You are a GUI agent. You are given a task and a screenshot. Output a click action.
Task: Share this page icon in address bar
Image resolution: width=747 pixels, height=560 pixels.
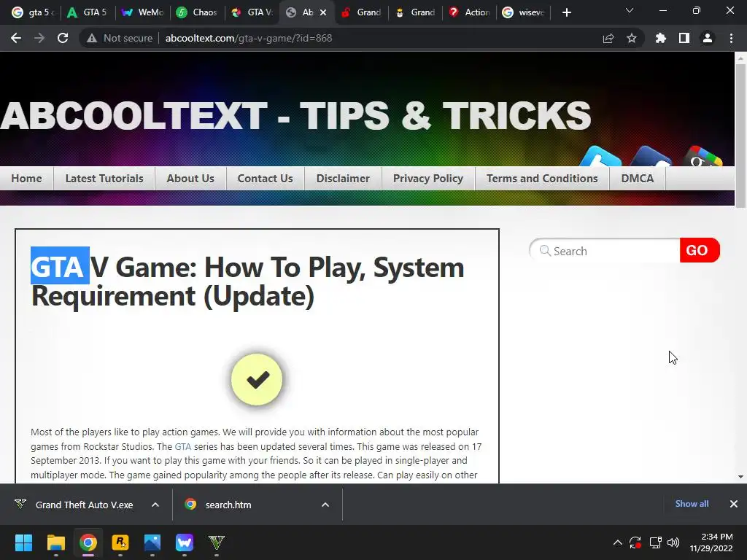(x=608, y=38)
